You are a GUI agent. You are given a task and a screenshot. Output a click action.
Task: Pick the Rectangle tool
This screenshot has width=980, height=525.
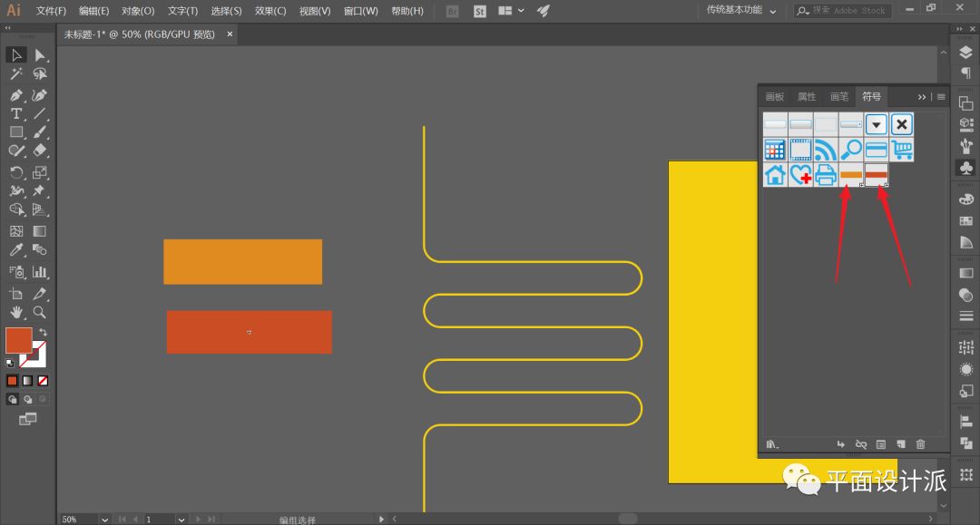[16, 132]
